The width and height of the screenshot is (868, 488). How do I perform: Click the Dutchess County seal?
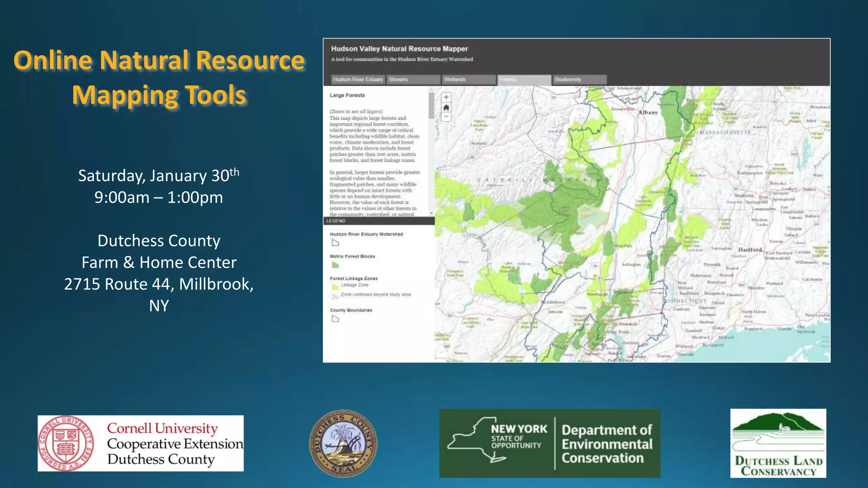(343, 443)
